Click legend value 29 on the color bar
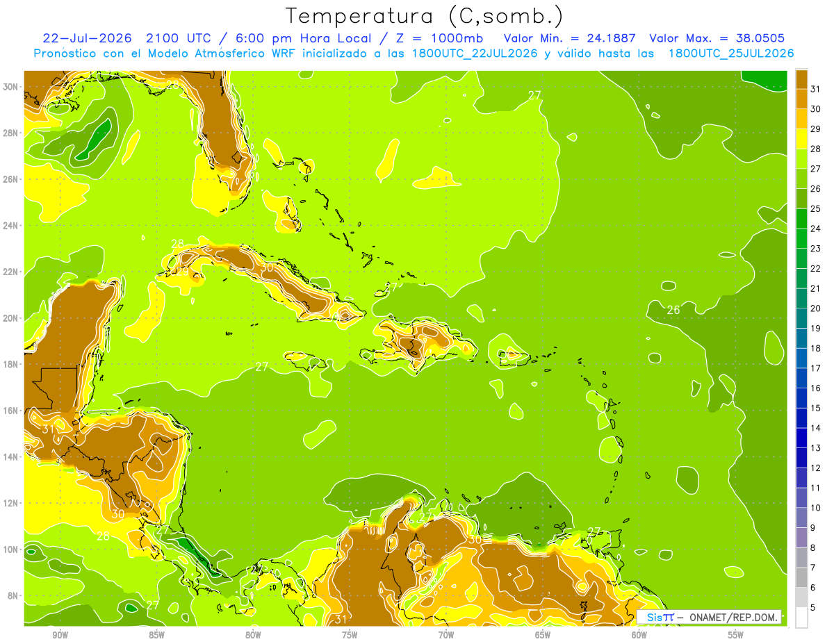The height and width of the screenshot is (644, 834). click(815, 129)
